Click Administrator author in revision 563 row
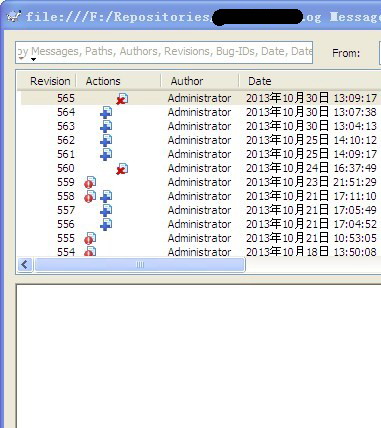Image resolution: width=381 pixels, height=428 pixels. point(199,126)
